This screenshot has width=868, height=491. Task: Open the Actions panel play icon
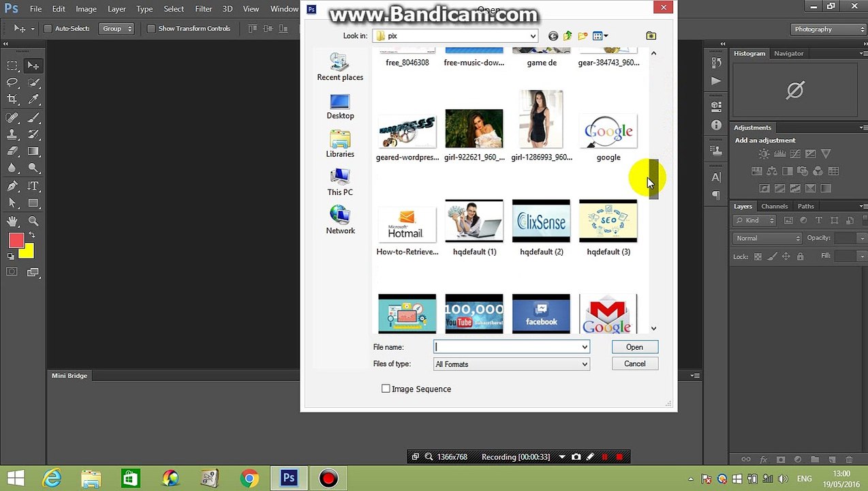(716, 80)
